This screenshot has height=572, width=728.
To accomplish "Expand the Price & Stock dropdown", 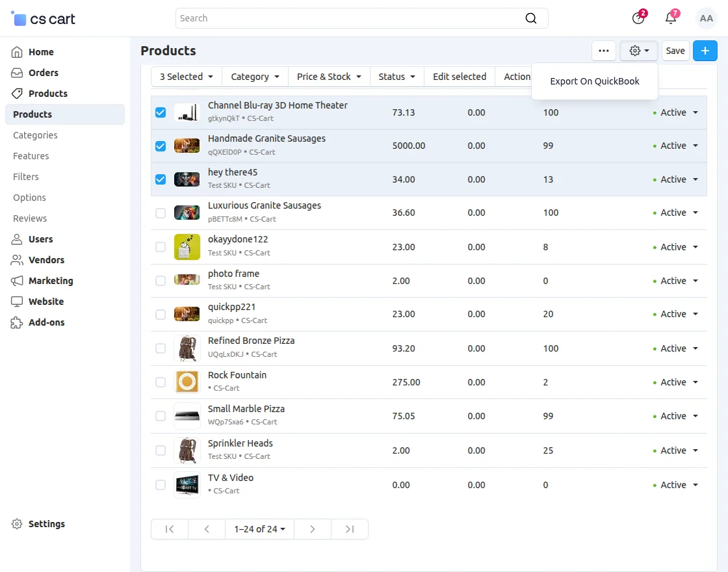I will pos(329,77).
